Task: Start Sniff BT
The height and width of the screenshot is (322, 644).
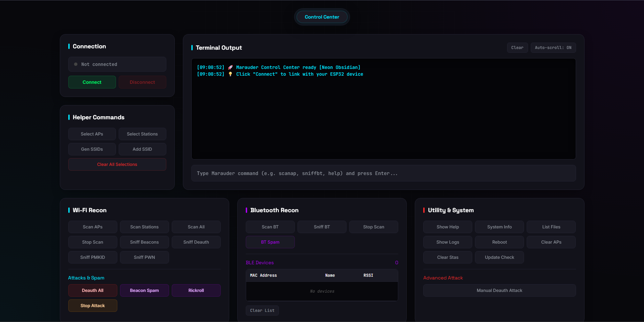Action: click(322, 227)
